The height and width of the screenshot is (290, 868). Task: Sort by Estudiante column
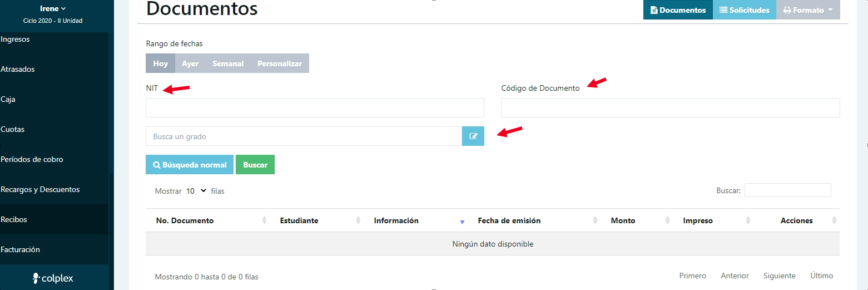pyautogui.click(x=316, y=220)
